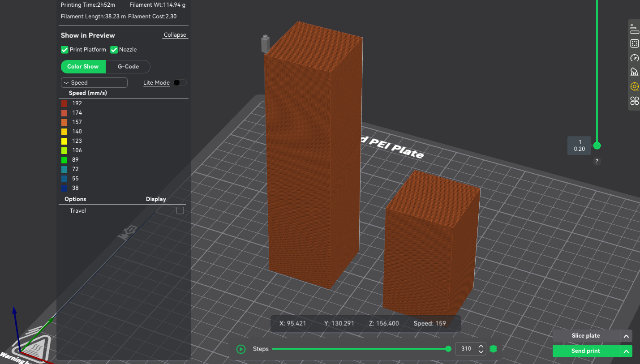Click the dashed square icon in right toolbar
640x364 pixels.
coord(634,43)
